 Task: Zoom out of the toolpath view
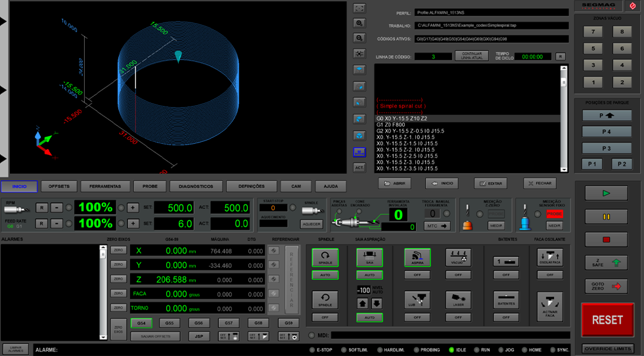(359, 38)
